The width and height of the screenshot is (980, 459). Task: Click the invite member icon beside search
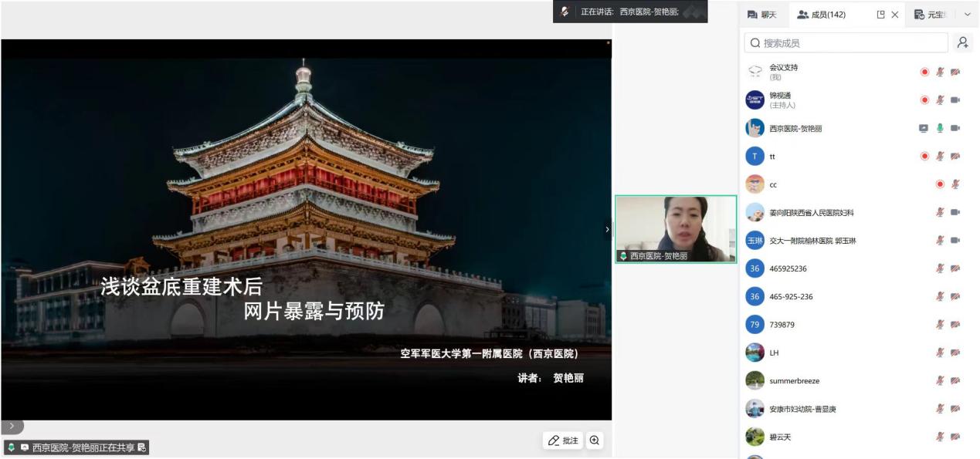click(962, 43)
